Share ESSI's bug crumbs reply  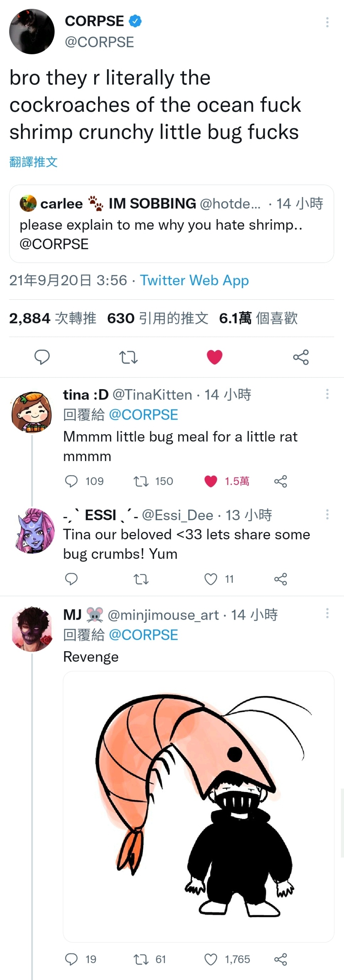coord(281,579)
